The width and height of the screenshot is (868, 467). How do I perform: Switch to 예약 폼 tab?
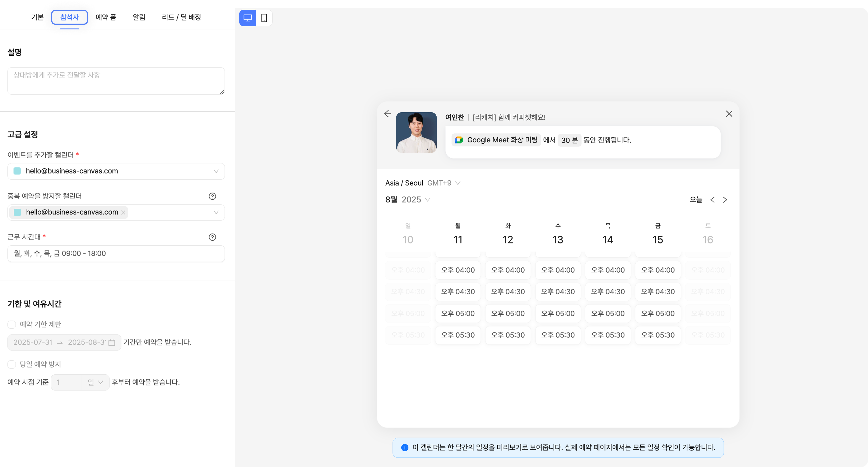[106, 17]
